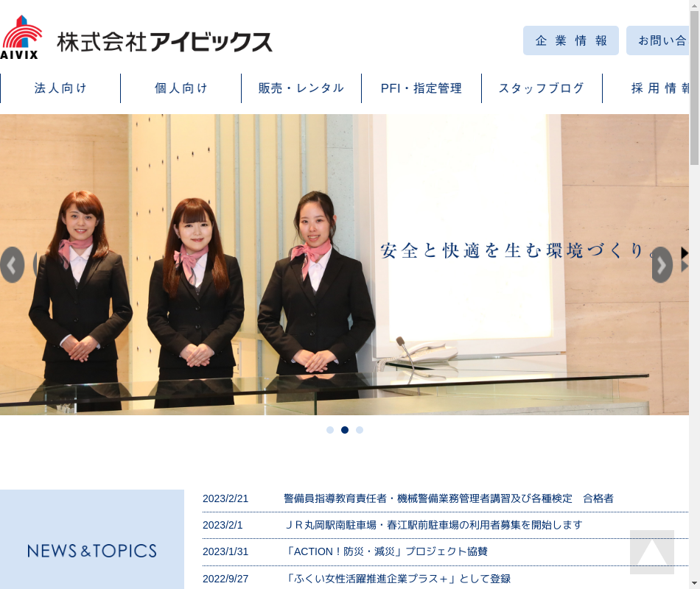
Task: Open the ＪＲ丸岡駅南駐車場 news link
Action: point(433,525)
